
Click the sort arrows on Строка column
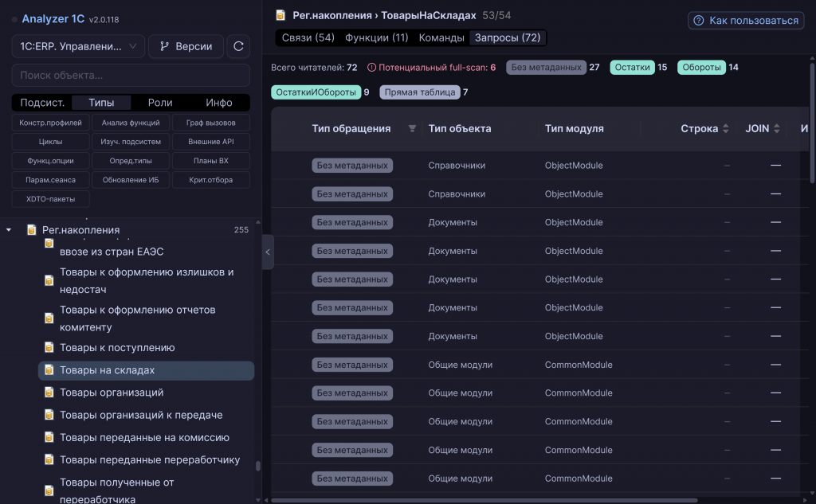[725, 128]
